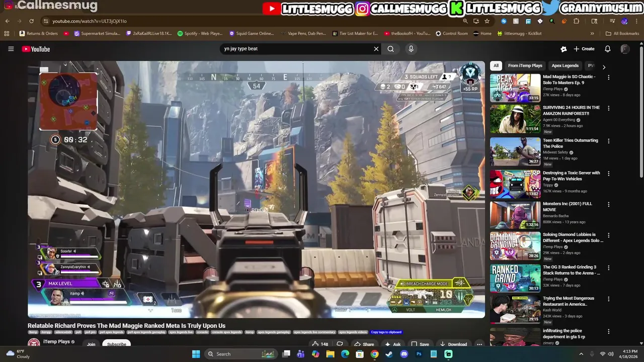Screen dimensions: 644x362
Task: Open Steam from the taskbar
Action: pos(389,354)
